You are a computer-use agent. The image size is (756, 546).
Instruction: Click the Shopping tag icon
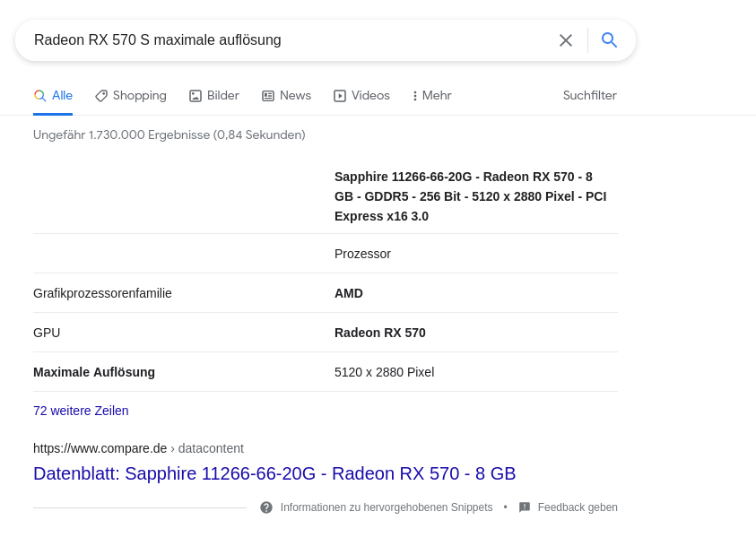[x=100, y=96]
